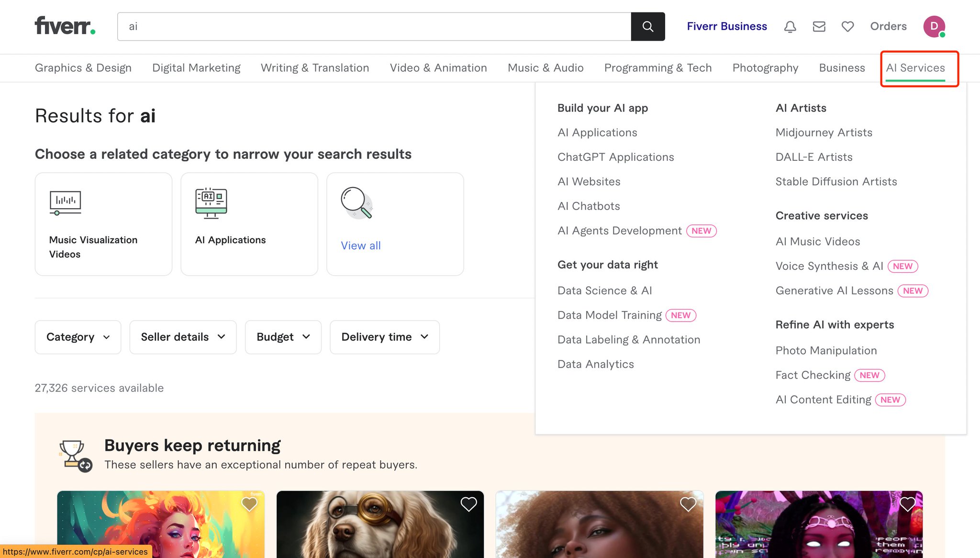This screenshot has height=558, width=980.
Task: Click the Build your AI app heading
Action: (603, 108)
